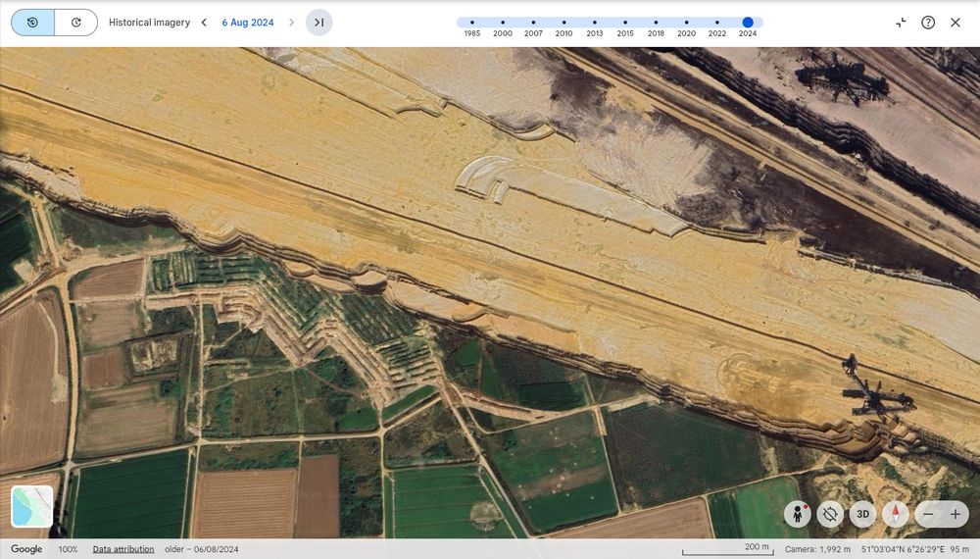Click the older – 06/08/2024 imagery date text
The height and width of the screenshot is (559, 980).
(x=201, y=549)
